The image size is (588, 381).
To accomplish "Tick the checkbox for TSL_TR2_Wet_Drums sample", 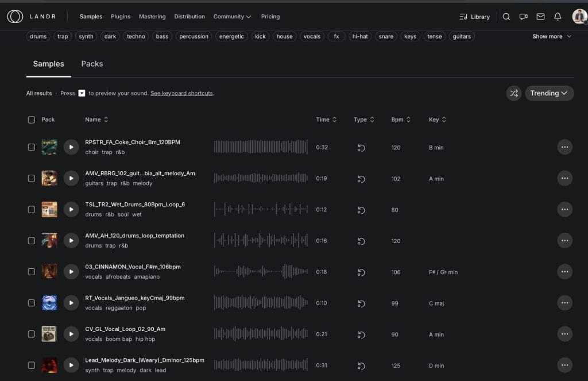I will click(x=32, y=210).
